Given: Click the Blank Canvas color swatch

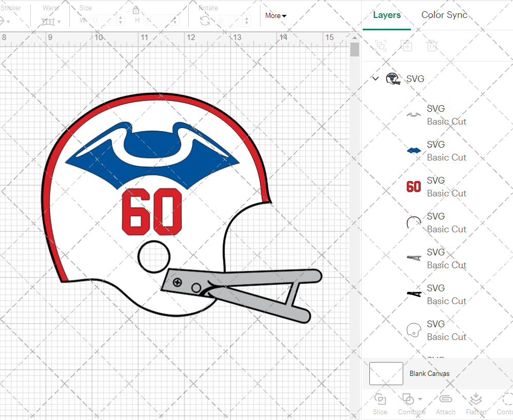Looking at the screenshot, I should [x=386, y=373].
